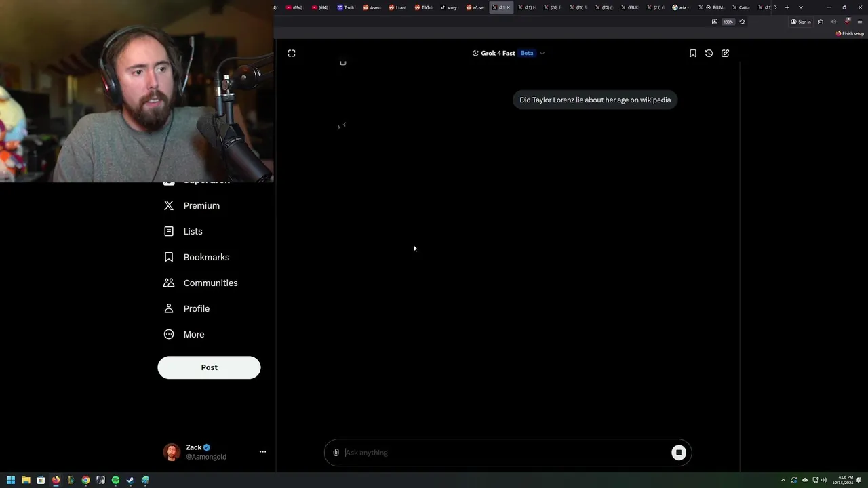Open Grok chat history with the clock icon
Image resolution: width=868 pixels, height=488 pixels.
[709, 53]
